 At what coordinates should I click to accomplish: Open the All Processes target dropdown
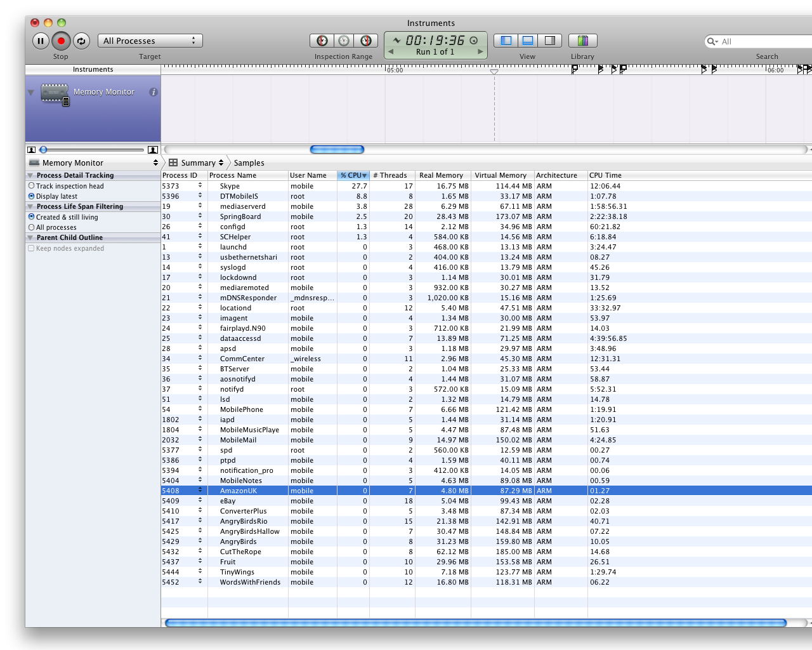pyautogui.click(x=150, y=41)
